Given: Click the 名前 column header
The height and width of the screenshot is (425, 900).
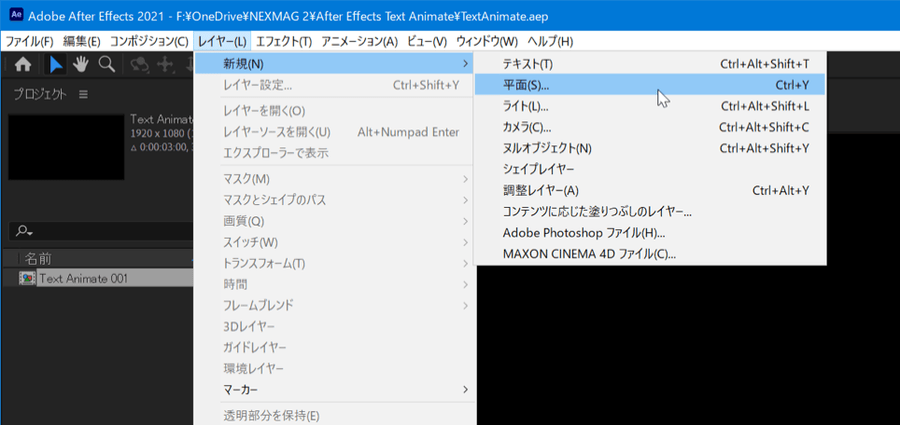Looking at the screenshot, I should point(39,258).
